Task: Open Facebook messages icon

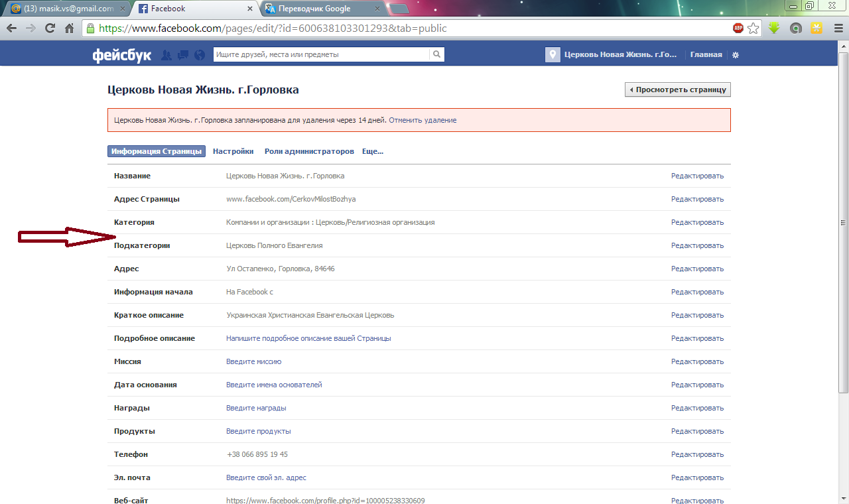Action: [183, 55]
